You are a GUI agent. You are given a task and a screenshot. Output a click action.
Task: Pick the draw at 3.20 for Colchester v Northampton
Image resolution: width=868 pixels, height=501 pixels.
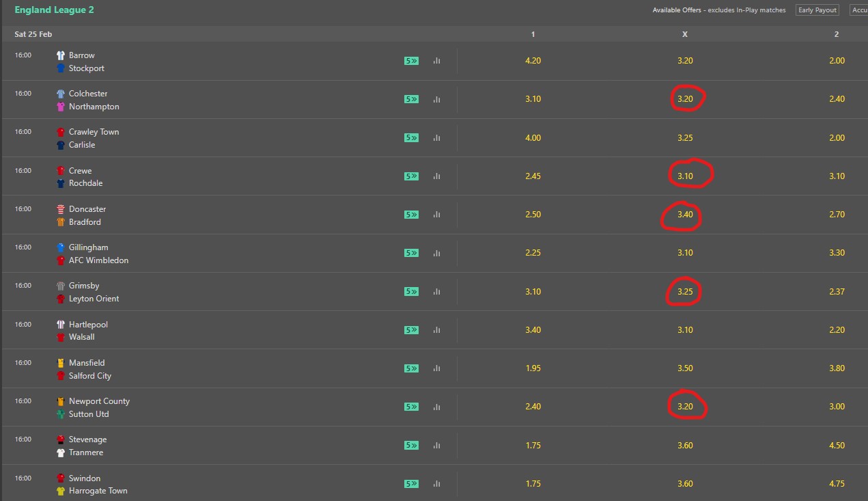tap(685, 99)
